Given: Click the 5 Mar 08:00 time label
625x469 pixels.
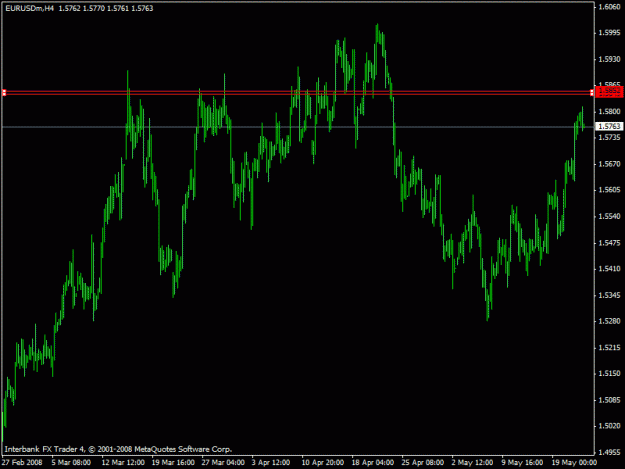Looking at the screenshot, I should tap(71, 462).
